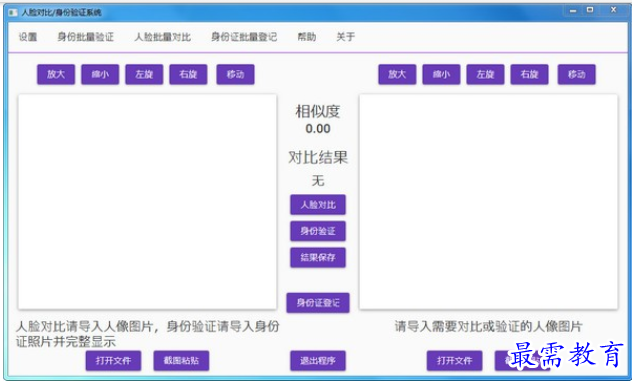This screenshot has width=632, height=386.
Task: Open the 关于 menu
Action: 345,37
